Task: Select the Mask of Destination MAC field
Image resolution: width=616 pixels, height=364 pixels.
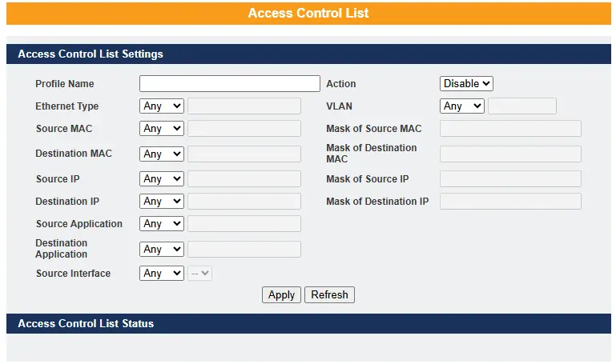Action: coord(510,154)
